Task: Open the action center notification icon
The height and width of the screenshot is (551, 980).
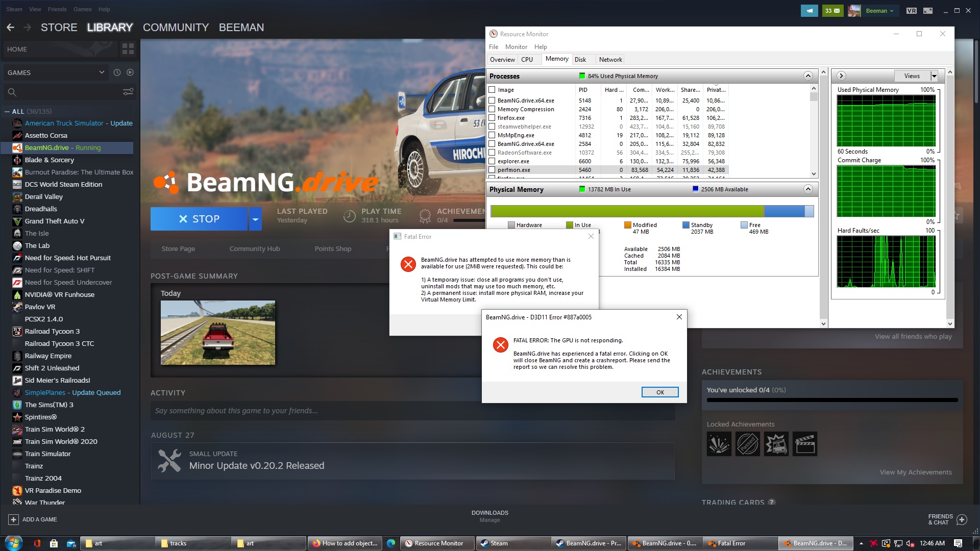Action: (x=958, y=543)
